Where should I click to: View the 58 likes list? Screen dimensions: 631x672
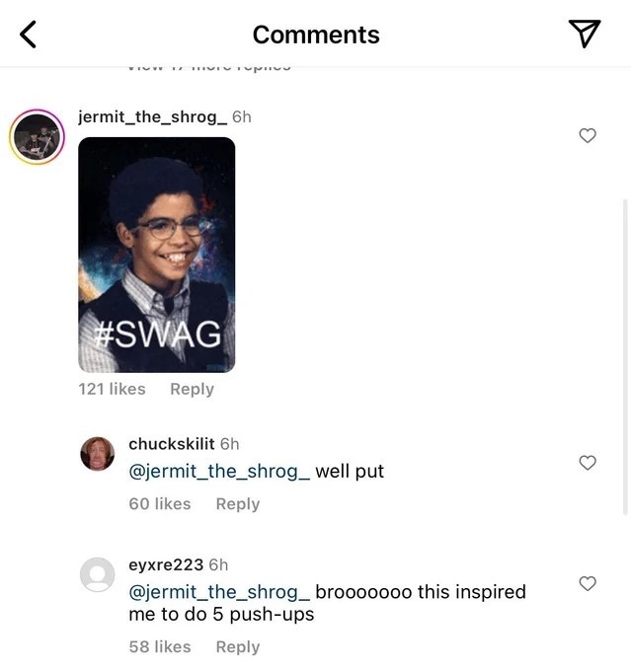159,646
